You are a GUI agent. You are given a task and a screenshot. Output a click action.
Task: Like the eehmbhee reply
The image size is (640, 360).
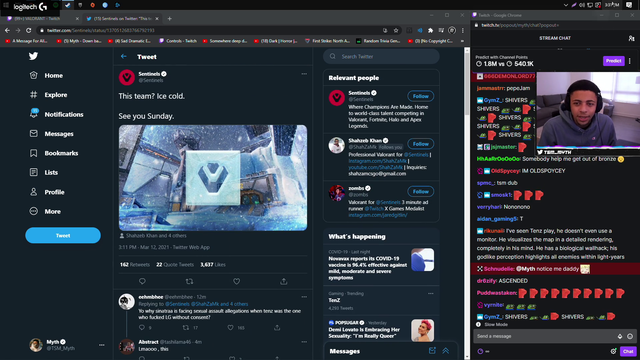[231, 327]
